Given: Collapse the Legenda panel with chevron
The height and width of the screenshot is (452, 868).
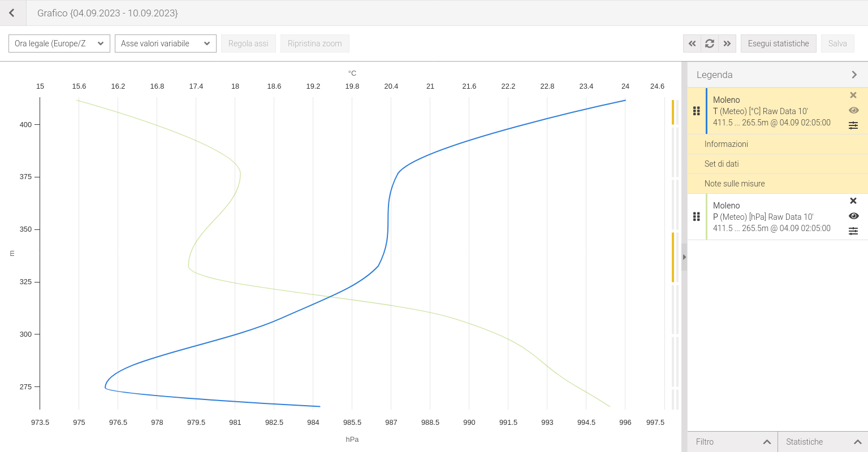Looking at the screenshot, I should pyautogui.click(x=854, y=75).
